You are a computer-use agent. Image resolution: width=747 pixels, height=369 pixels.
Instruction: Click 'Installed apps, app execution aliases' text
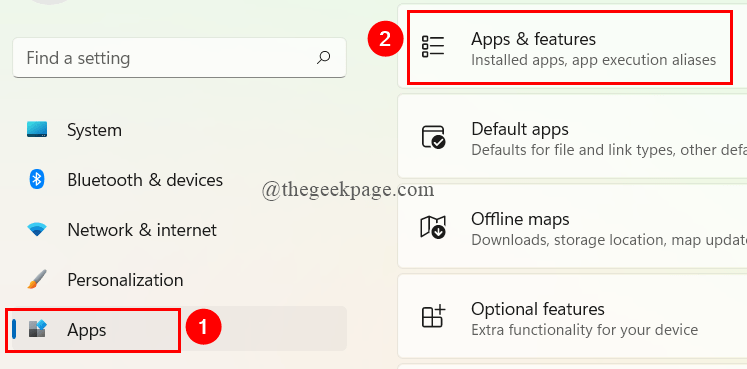pyautogui.click(x=594, y=60)
